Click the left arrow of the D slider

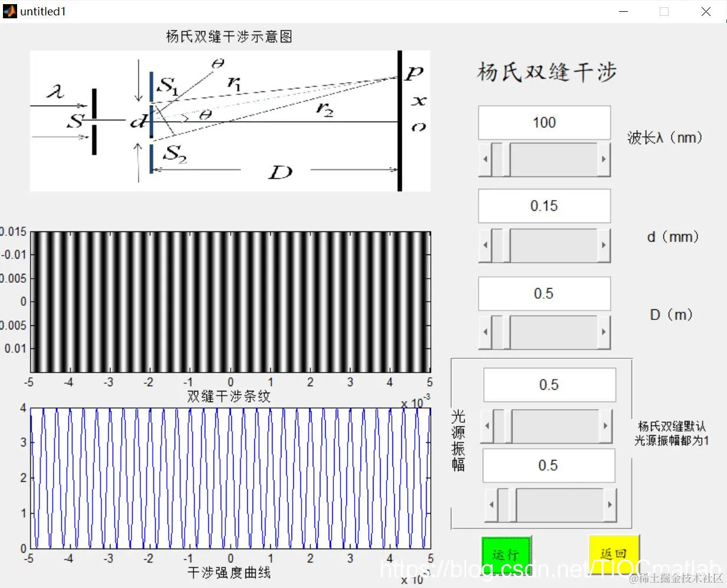coord(484,332)
